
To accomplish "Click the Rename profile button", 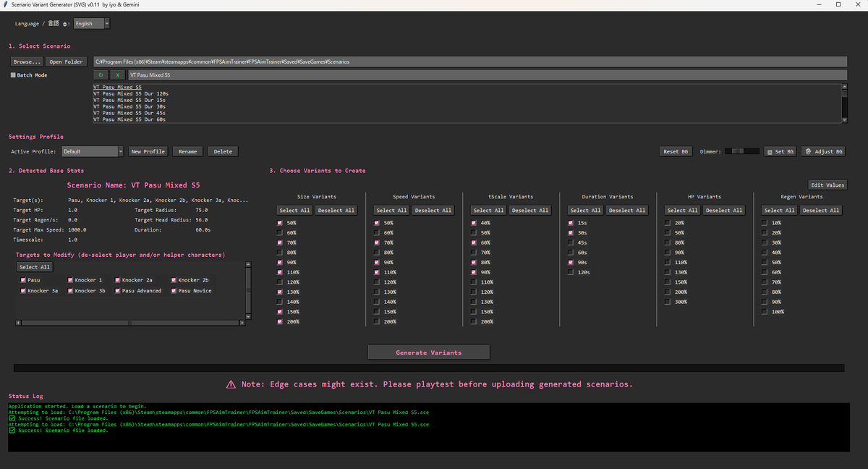I will click(188, 151).
